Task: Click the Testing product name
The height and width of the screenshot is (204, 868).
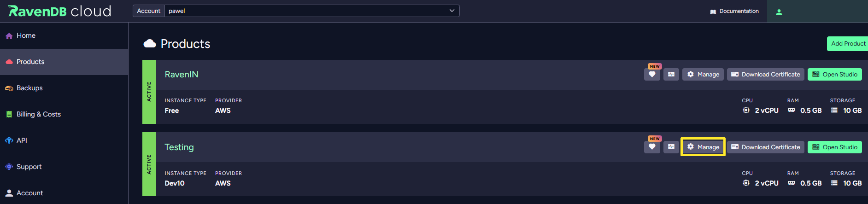Action: [x=179, y=147]
